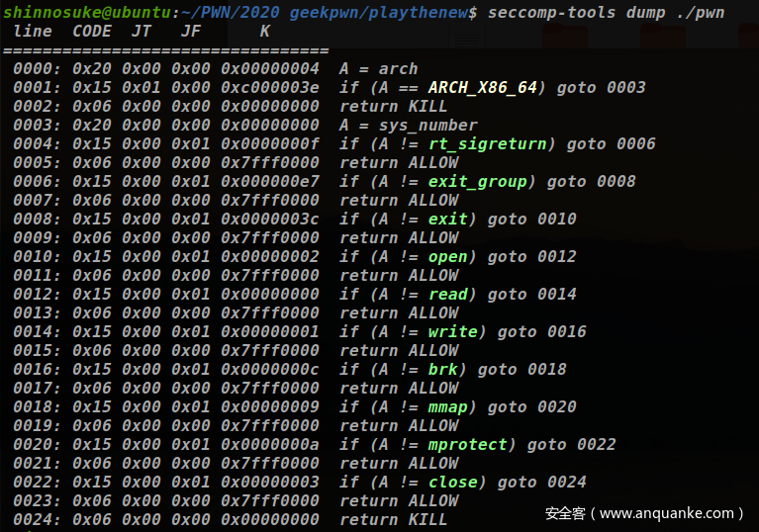Image resolution: width=759 pixels, height=532 pixels.
Task: Click the 'K' column header
Action: (x=264, y=32)
